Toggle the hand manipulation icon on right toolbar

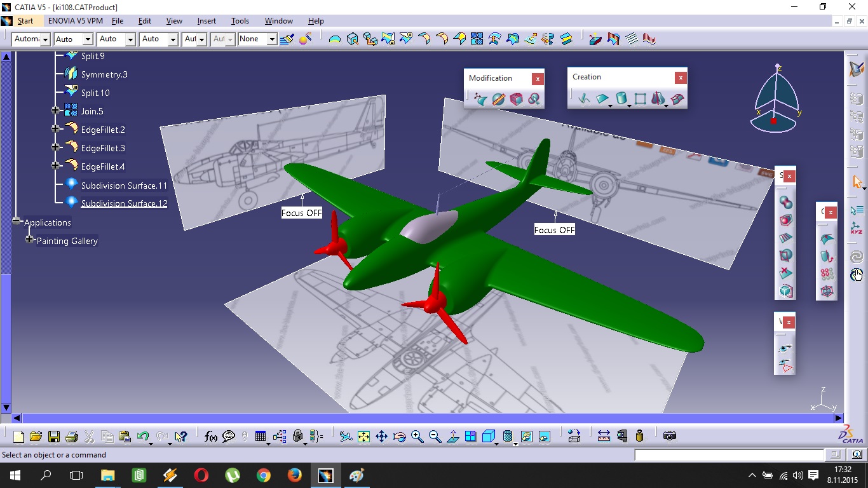coord(857,274)
